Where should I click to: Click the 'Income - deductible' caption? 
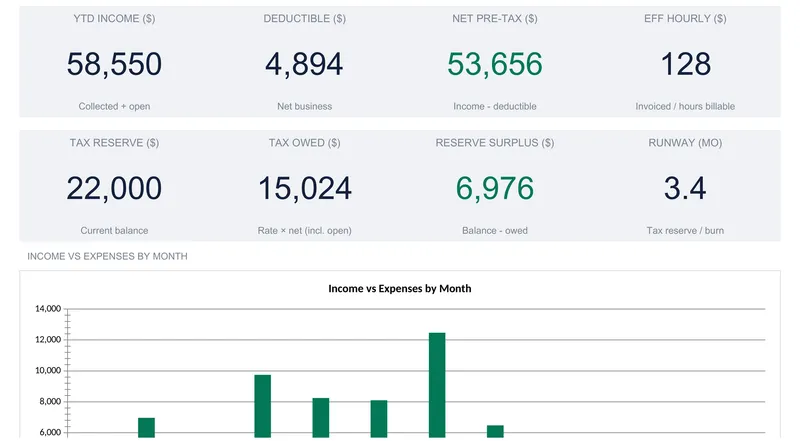tap(494, 107)
